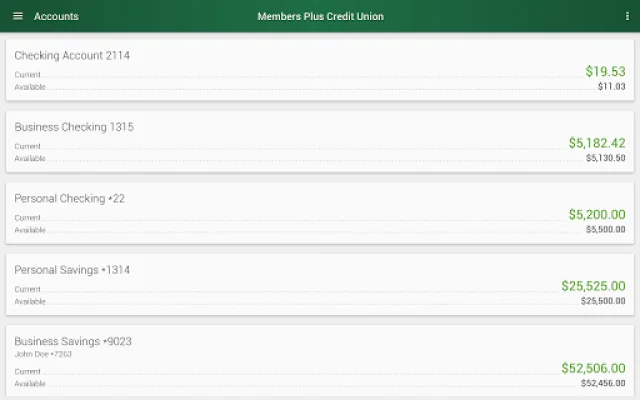
Task: Open Business Checking 1315 account
Action: [74, 127]
